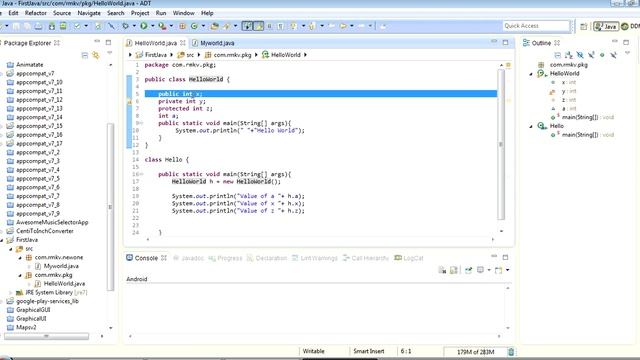Switch to the Java perspective button
The height and width of the screenshot is (360, 640).
606,26
